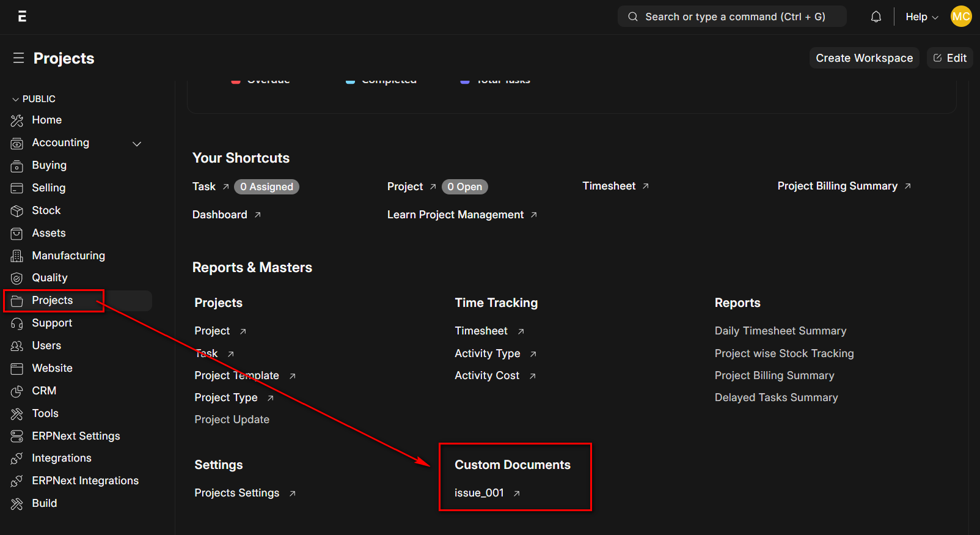
Task: Open the Delayed Tasks Summary report
Action: click(x=776, y=397)
